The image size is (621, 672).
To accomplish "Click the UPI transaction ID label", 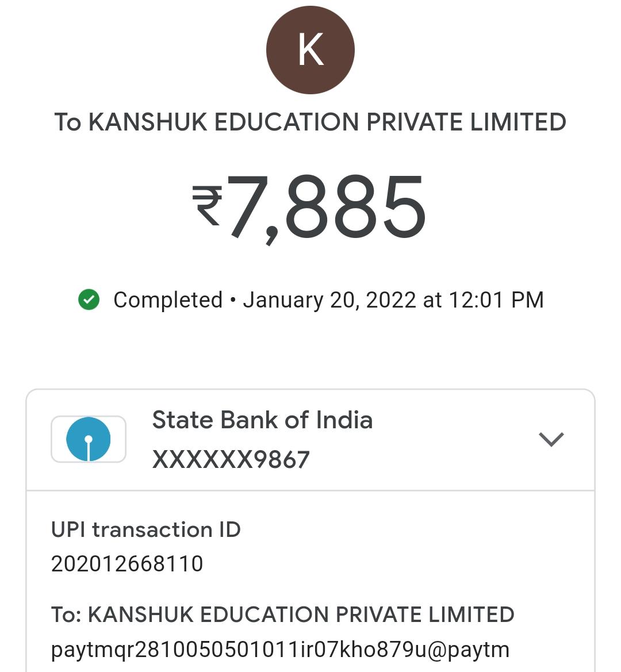I will pos(145,529).
